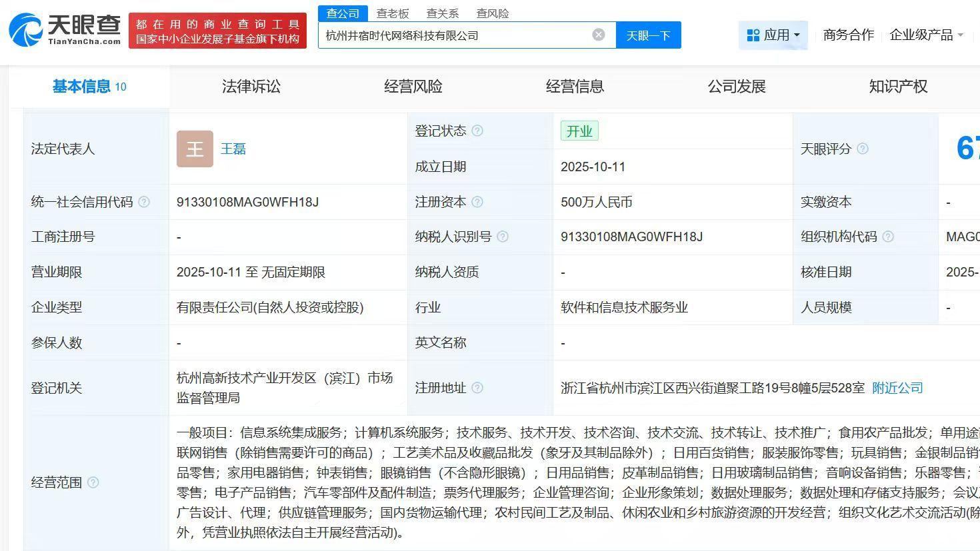
Task: Click the 开业 status tag
Action: (579, 131)
